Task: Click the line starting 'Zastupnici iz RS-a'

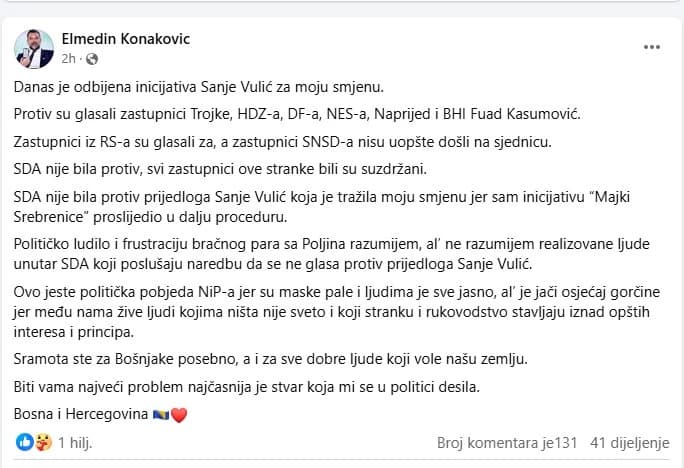Action: point(282,142)
